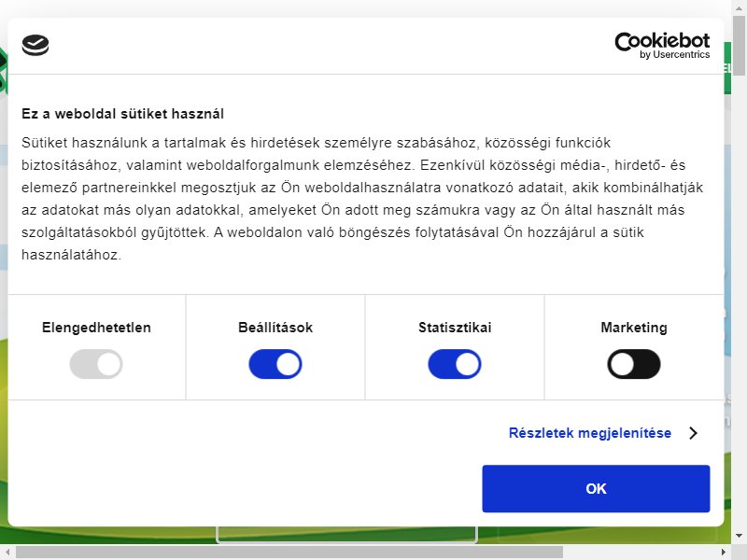The height and width of the screenshot is (560, 747).
Task: Open Részletek megjelenítése link
Action: coord(590,433)
